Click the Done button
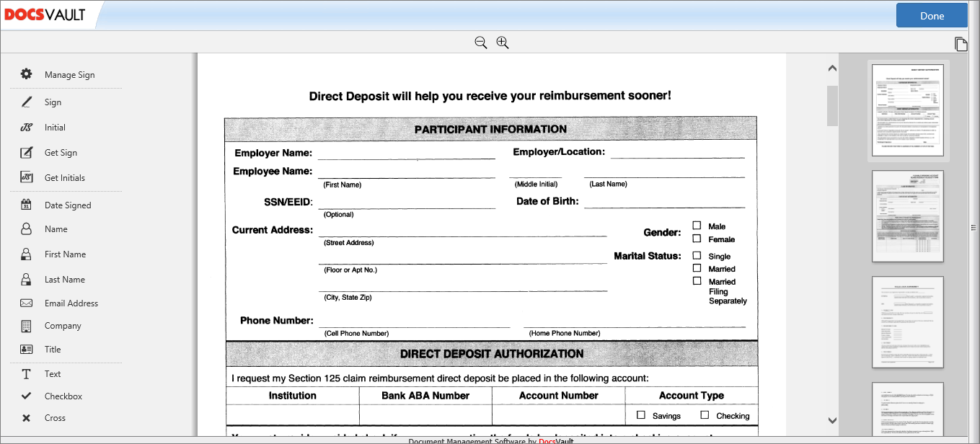Screen dimensions: 980x444 (932, 16)
